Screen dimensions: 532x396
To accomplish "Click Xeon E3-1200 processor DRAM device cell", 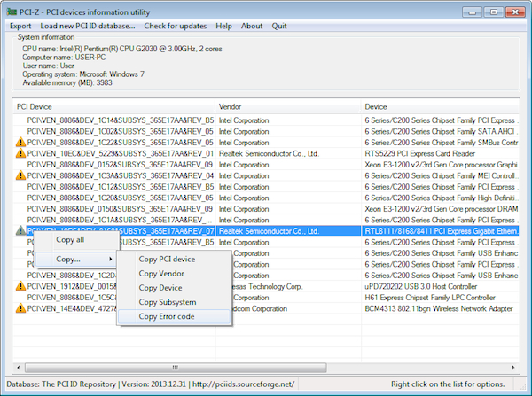I will 442,209.
